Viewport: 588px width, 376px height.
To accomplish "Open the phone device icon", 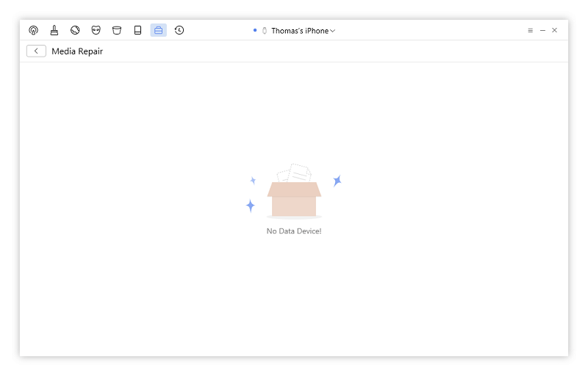I will point(137,30).
